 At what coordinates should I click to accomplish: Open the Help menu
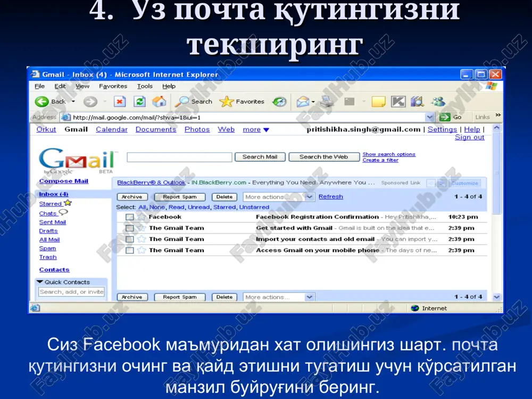tap(169, 86)
